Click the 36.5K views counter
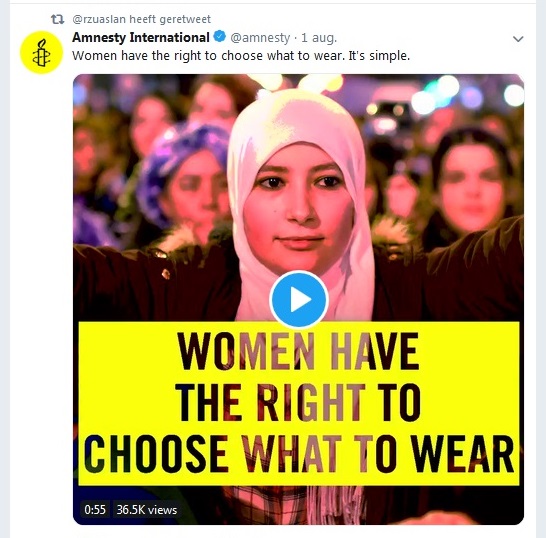Screen dimensions: 546x538 (x=147, y=510)
